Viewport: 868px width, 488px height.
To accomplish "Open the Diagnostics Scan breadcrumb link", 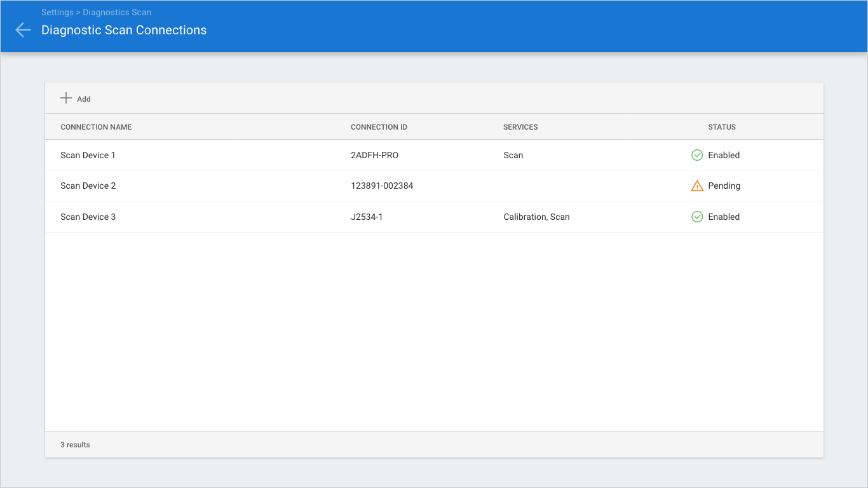I will click(x=117, y=12).
